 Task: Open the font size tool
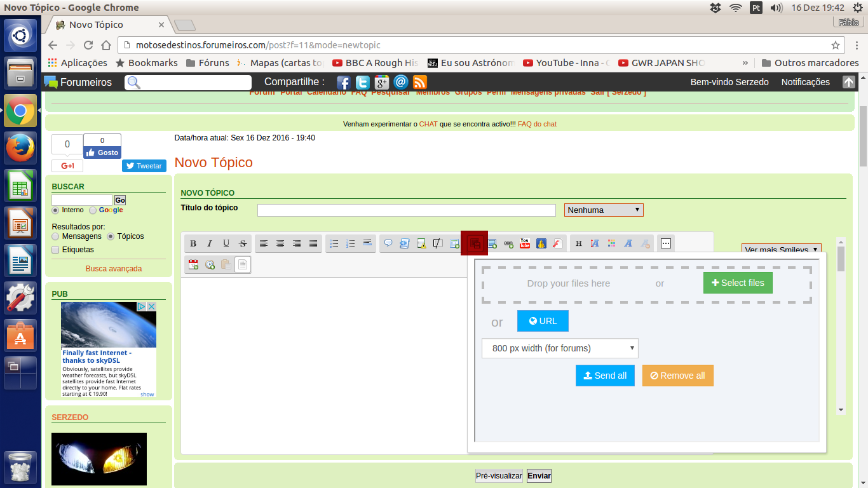click(x=595, y=243)
